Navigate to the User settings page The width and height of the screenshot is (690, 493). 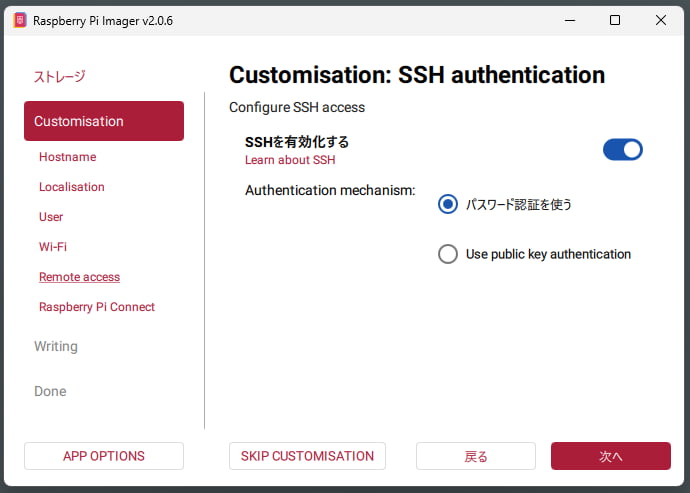[x=51, y=217]
